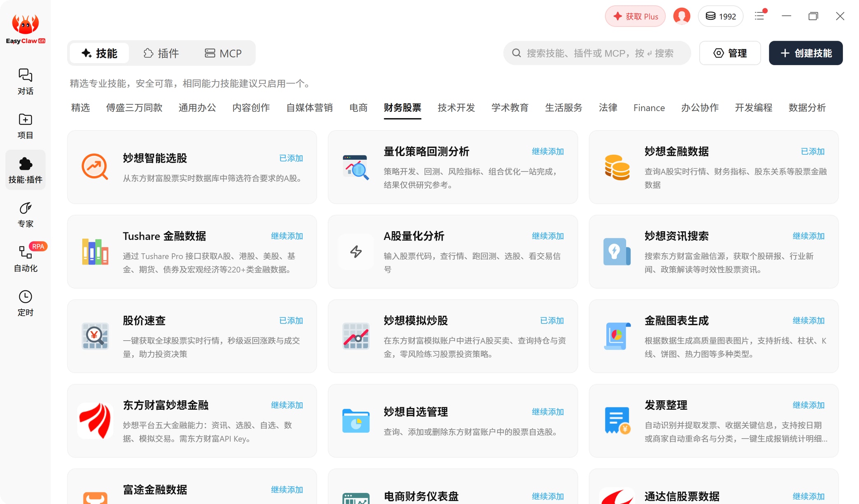Select the 自媒体营销 category
The width and height of the screenshot is (859, 504).
[309, 108]
